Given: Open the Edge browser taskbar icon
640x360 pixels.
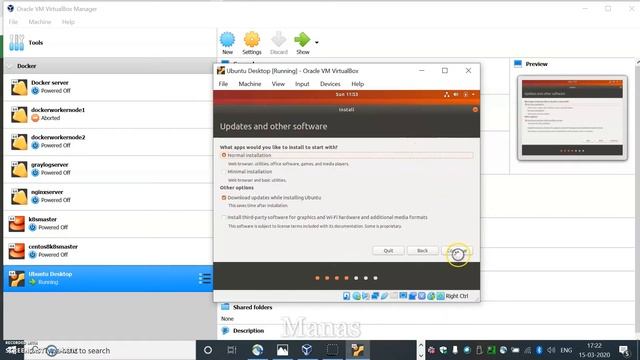Looking at the screenshot, I should click(x=257, y=350).
